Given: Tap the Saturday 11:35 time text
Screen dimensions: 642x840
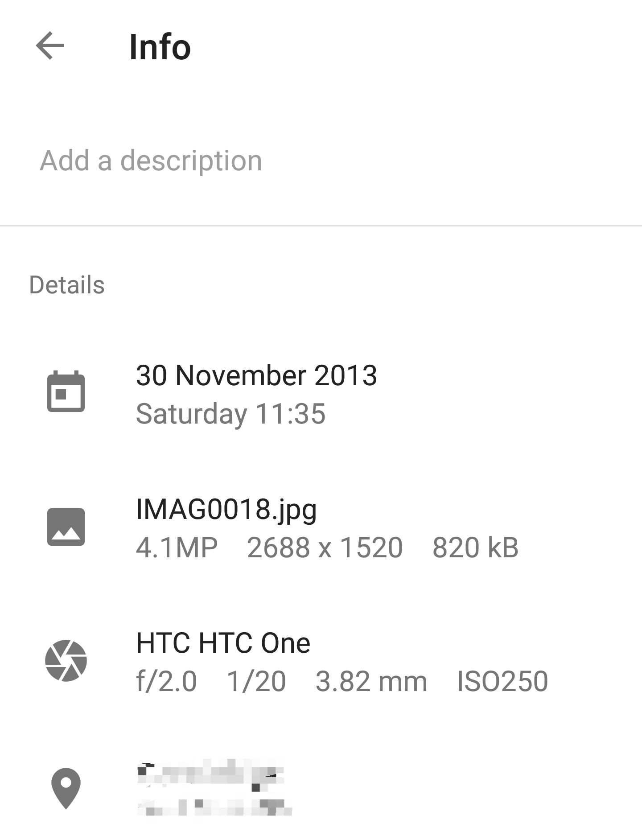Looking at the screenshot, I should pyautogui.click(x=230, y=414).
